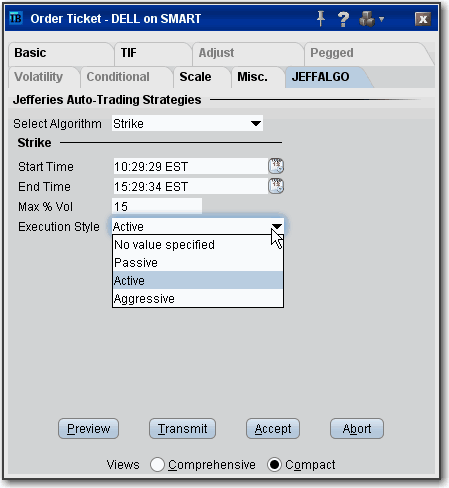This screenshot has width=449, height=488.
Task: Open the Volatility tab
Action: click(x=44, y=77)
